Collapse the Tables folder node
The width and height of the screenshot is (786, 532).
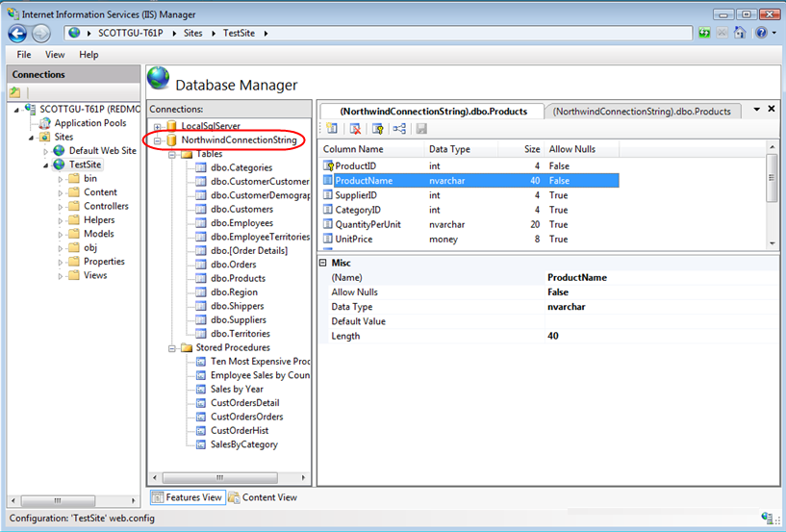coord(172,155)
